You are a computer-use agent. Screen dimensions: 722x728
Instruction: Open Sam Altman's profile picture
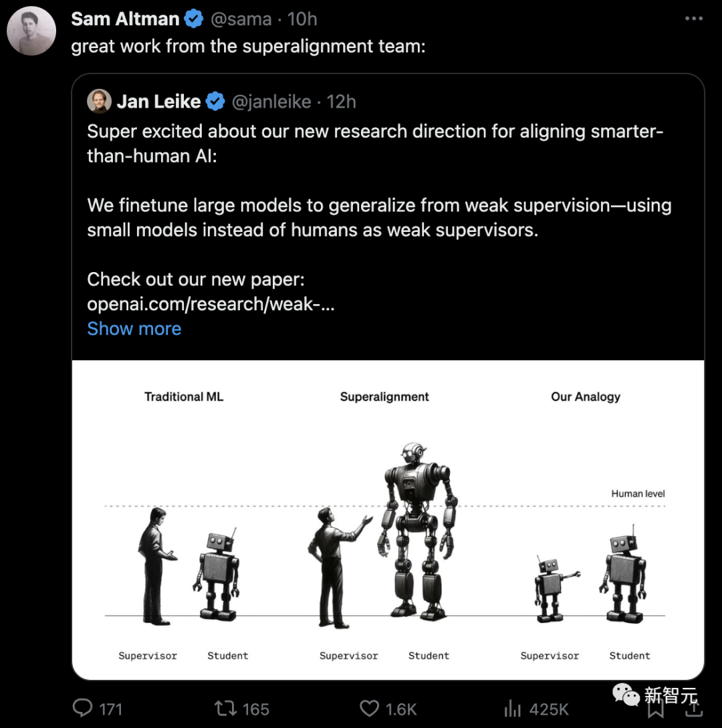tap(31, 31)
